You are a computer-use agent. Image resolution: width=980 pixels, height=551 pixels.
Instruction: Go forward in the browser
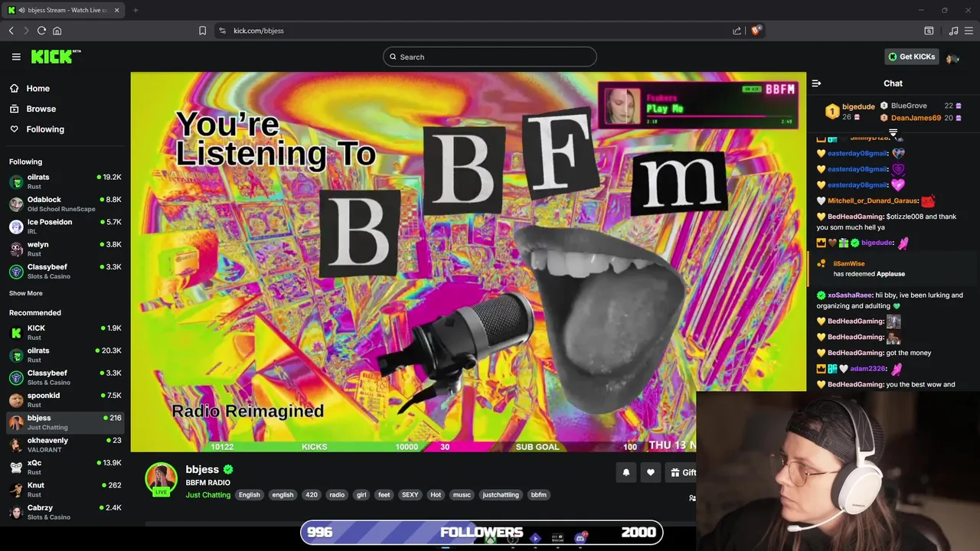coord(26,31)
